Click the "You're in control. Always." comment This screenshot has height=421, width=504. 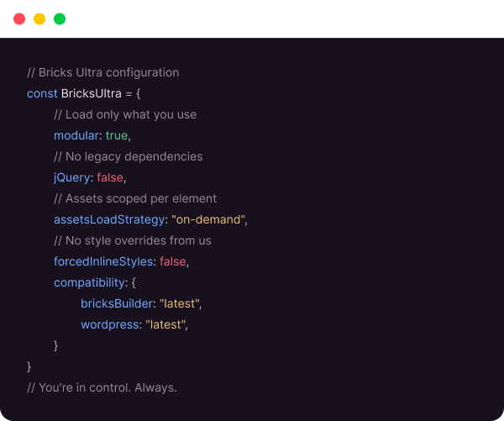point(102,387)
